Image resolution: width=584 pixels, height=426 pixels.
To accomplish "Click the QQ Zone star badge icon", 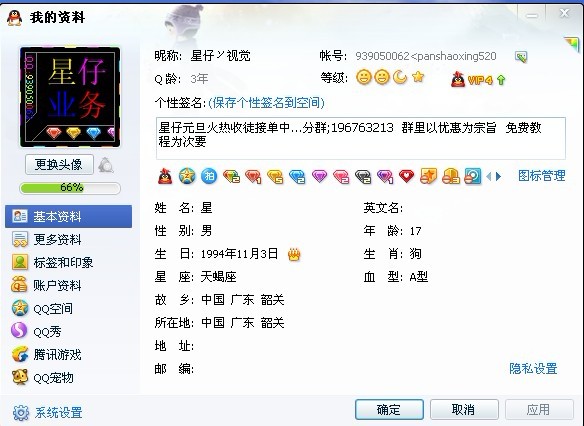I will tap(187, 176).
